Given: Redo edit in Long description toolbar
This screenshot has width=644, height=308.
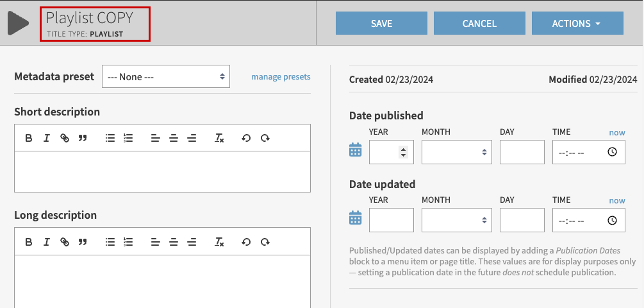Looking at the screenshot, I should click(265, 242).
